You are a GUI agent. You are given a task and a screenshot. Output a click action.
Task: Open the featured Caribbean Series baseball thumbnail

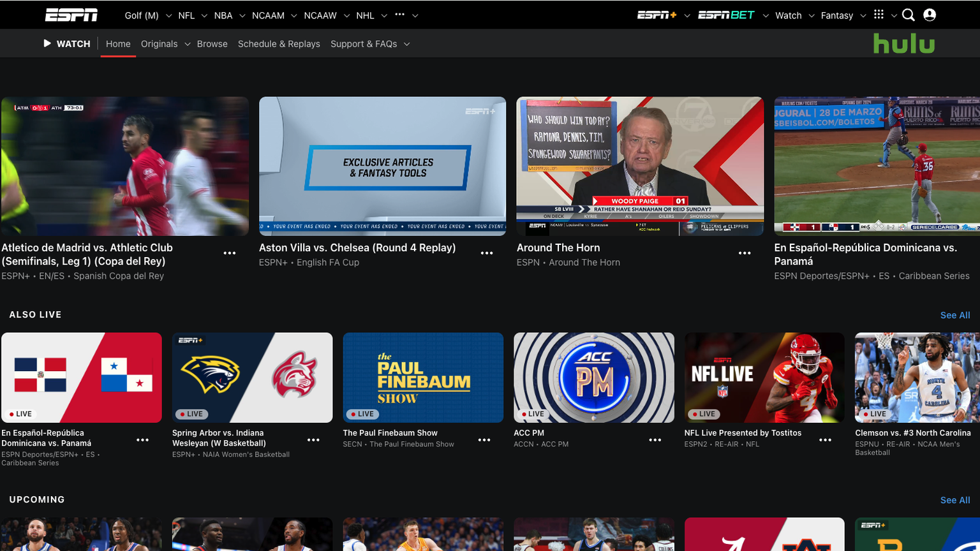tap(877, 166)
